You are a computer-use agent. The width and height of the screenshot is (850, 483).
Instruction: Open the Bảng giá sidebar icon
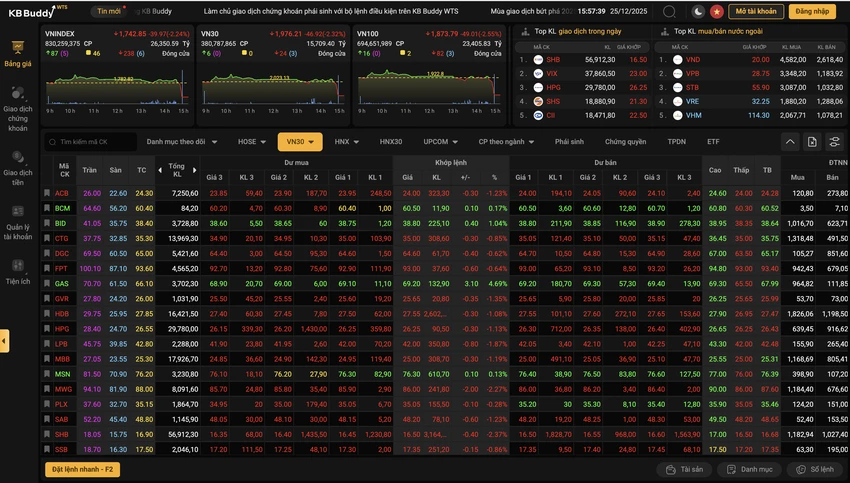18,48
